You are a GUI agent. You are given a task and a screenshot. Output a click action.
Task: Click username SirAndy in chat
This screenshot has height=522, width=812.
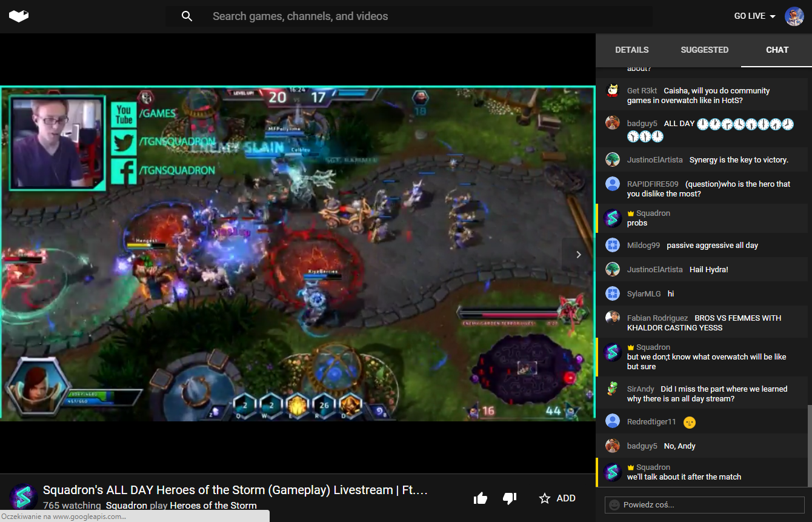641,389
